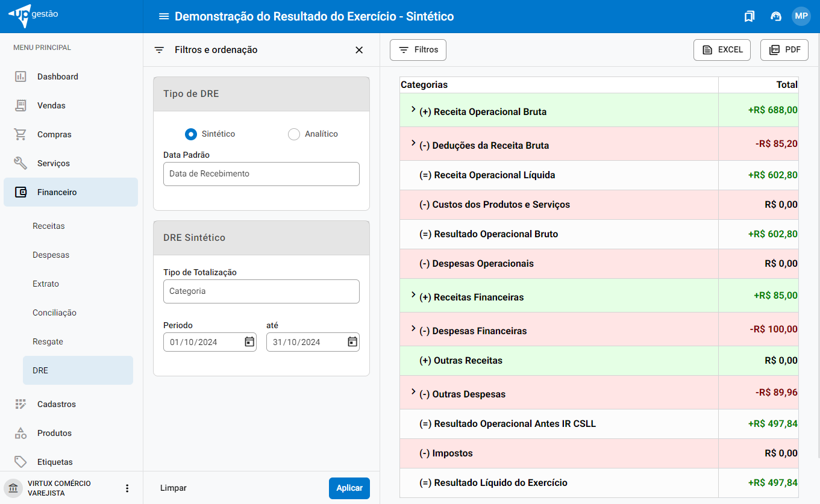Click the three-dot menu beside Virtux Comércio
This screenshot has height=504, width=820.
(x=127, y=488)
